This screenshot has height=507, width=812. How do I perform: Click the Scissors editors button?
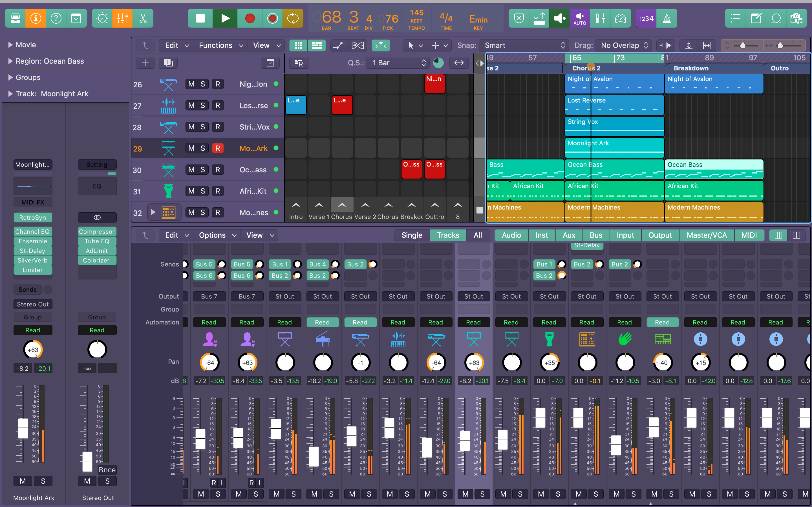point(143,18)
